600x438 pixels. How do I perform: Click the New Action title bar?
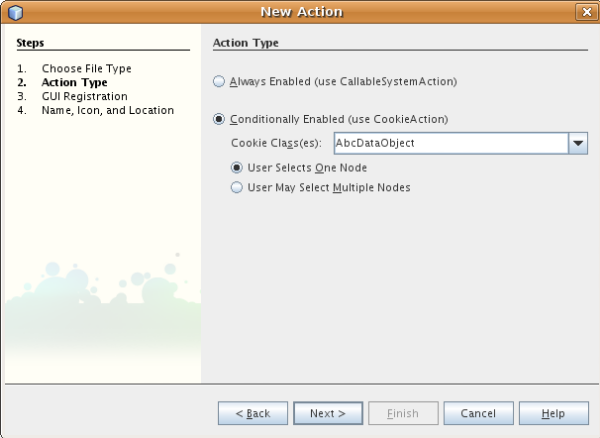click(x=300, y=12)
